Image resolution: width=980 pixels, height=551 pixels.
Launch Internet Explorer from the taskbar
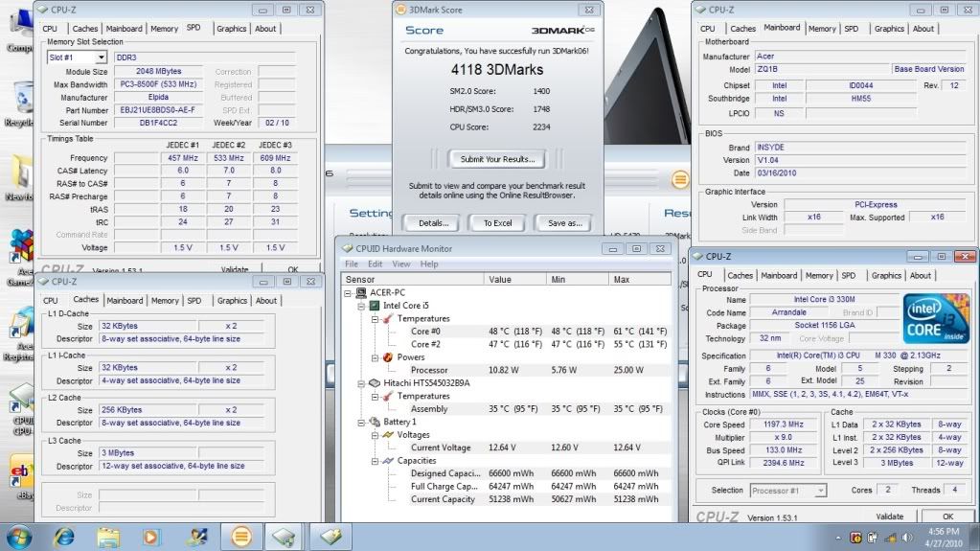point(64,537)
